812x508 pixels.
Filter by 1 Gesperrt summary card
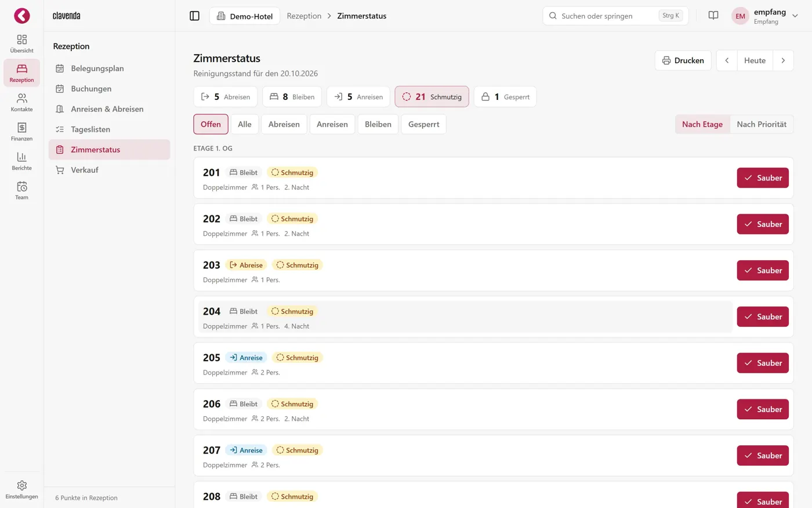tap(505, 97)
